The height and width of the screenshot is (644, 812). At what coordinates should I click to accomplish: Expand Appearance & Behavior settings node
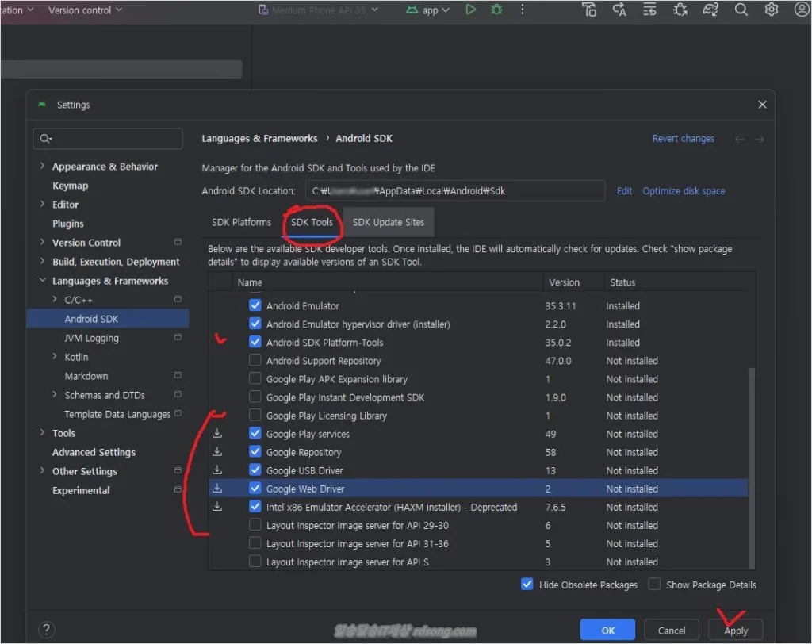[x=42, y=167]
